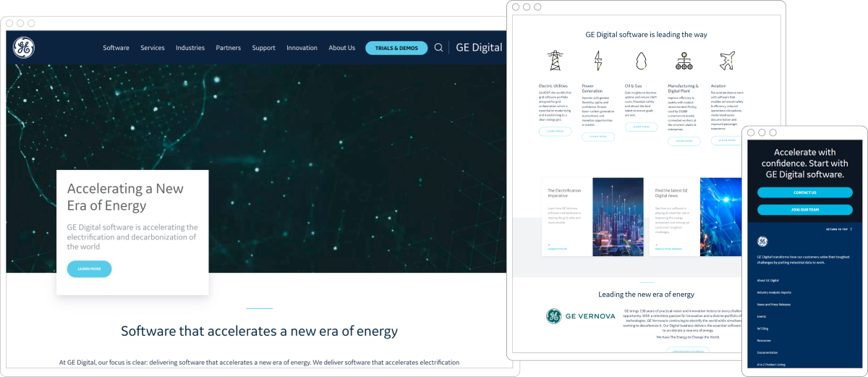
Task: Open the Industries menu
Action: click(190, 48)
